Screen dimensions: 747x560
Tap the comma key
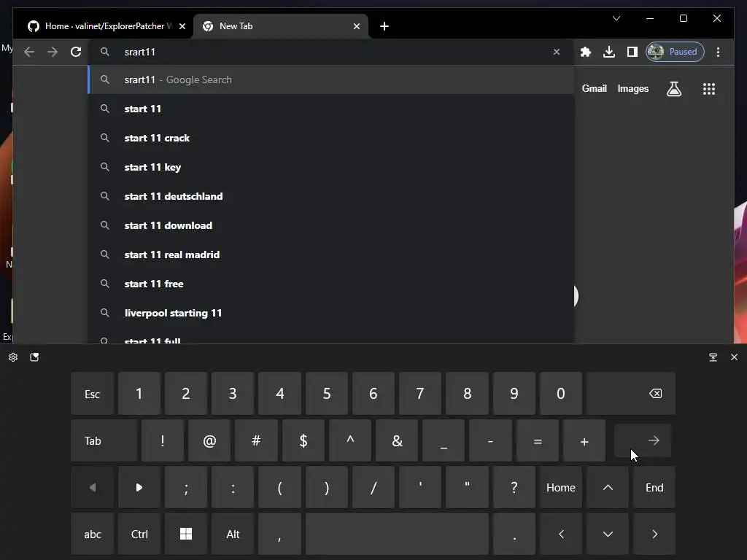pyautogui.click(x=279, y=534)
